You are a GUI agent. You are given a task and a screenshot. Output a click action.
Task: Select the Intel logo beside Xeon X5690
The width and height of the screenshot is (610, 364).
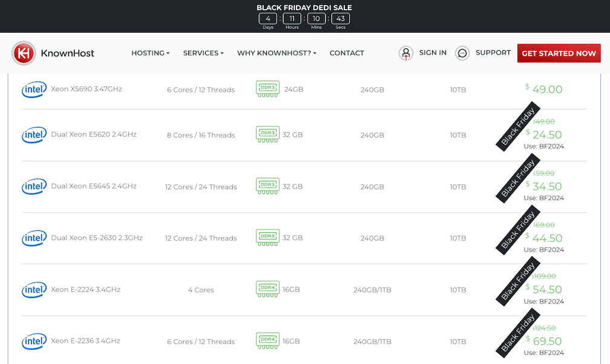pos(34,89)
